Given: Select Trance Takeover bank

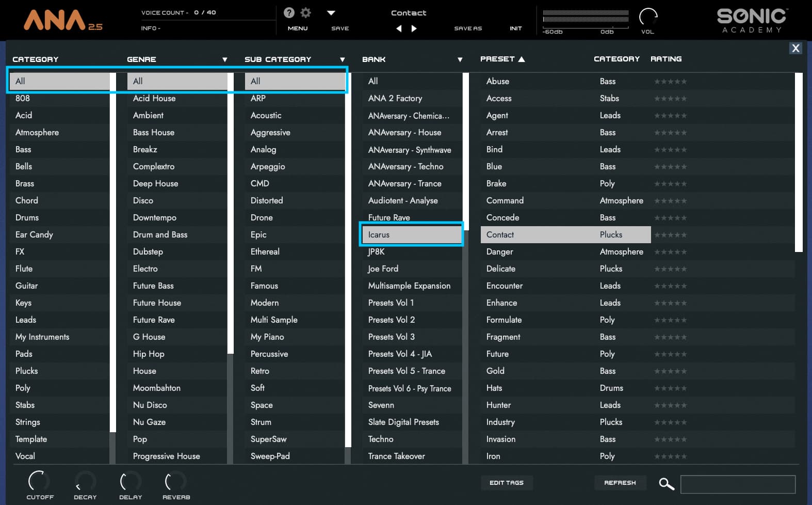Looking at the screenshot, I should point(412,456).
